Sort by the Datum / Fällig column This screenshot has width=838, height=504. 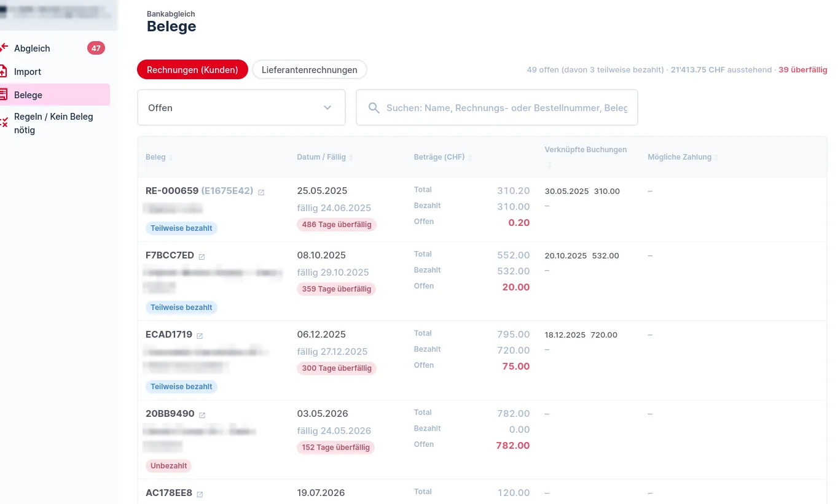click(x=325, y=157)
